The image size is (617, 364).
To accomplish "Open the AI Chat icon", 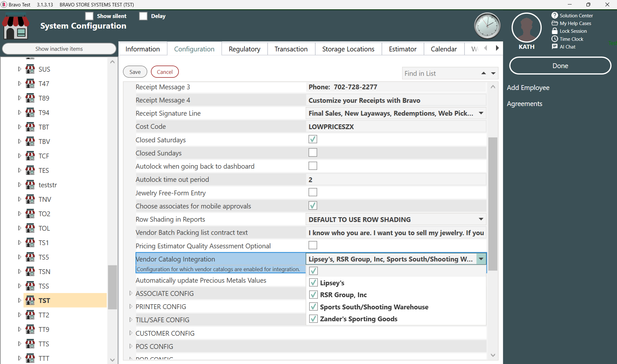I will [x=555, y=47].
